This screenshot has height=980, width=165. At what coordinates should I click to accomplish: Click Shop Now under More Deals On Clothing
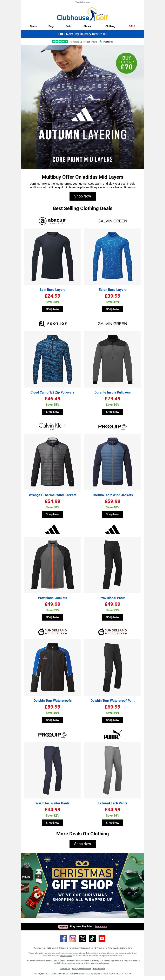click(82, 844)
